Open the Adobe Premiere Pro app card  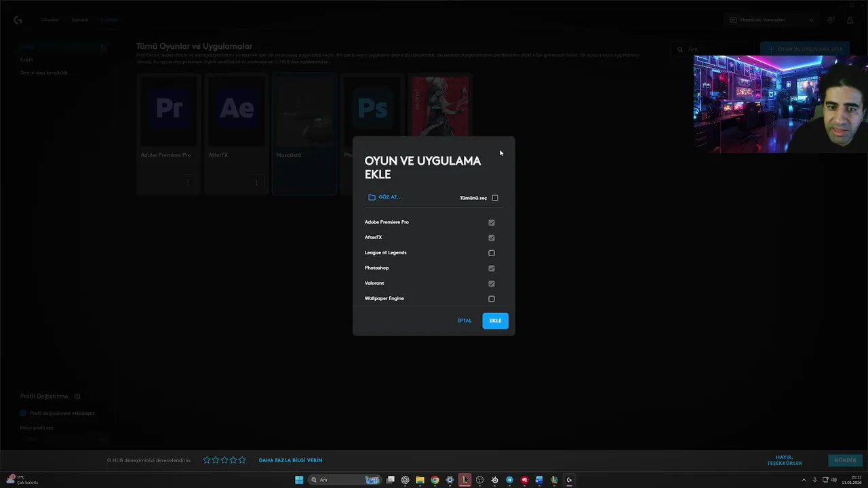tap(169, 134)
